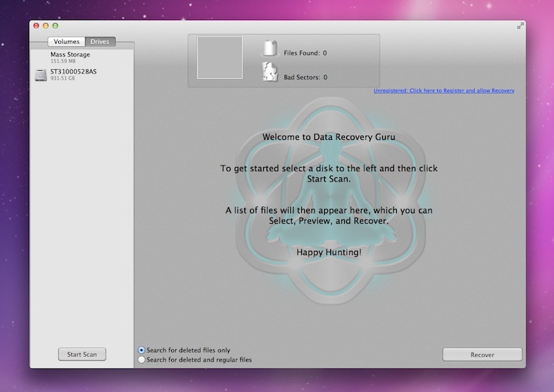Click the "Files Found: 0" label
Screen dimensions: 554x392
click(x=305, y=53)
